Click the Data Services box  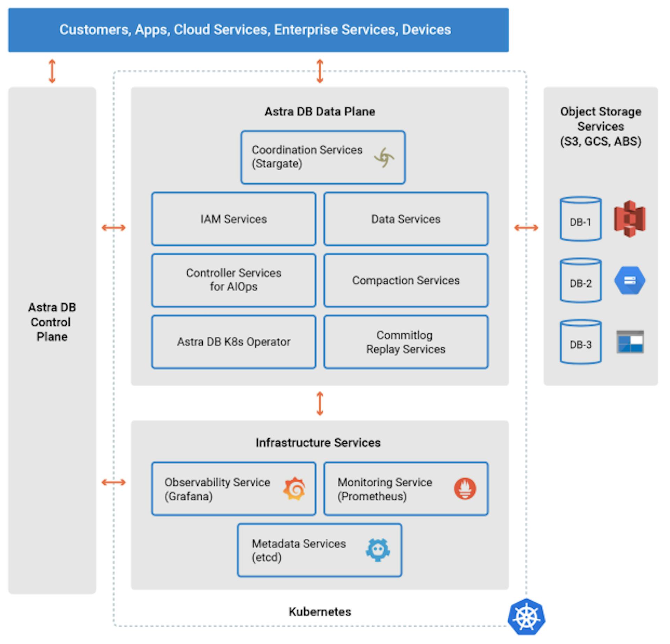[405, 219]
